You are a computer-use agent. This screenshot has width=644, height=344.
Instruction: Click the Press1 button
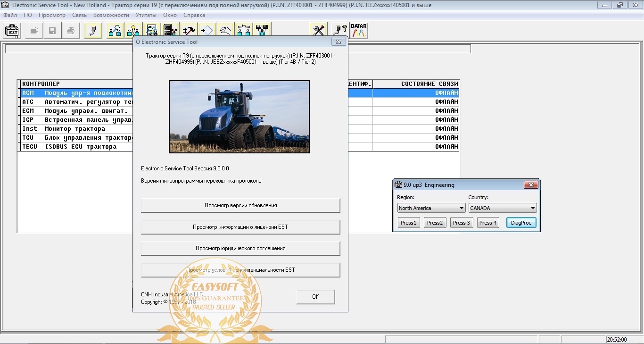pos(408,223)
